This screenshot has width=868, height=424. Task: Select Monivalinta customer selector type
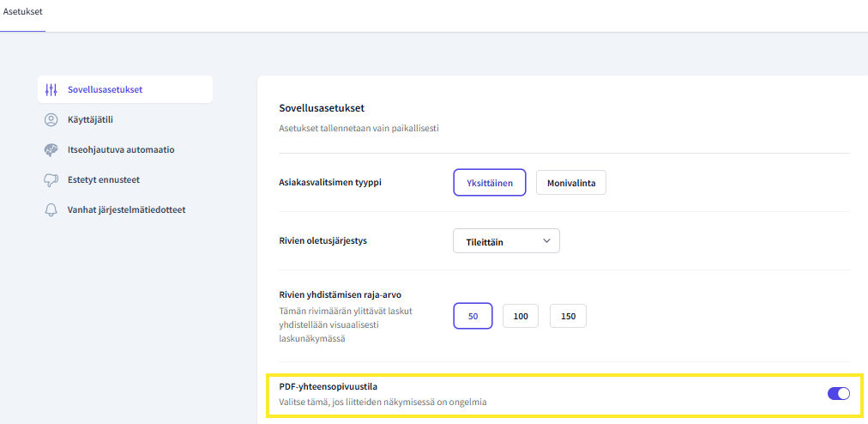pyautogui.click(x=571, y=182)
